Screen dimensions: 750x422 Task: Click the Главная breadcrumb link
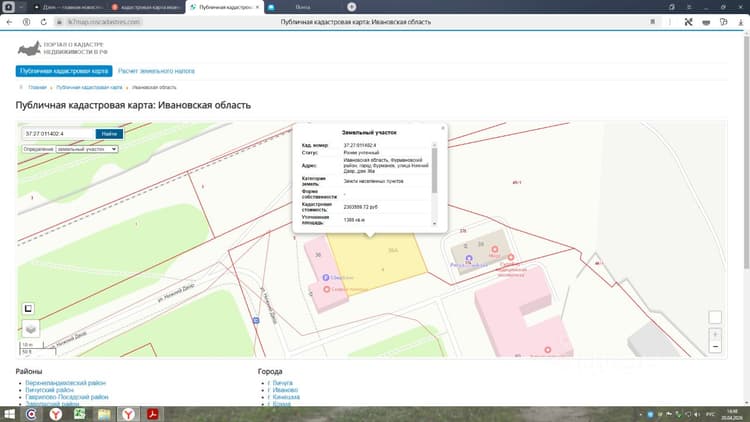coord(37,88)
